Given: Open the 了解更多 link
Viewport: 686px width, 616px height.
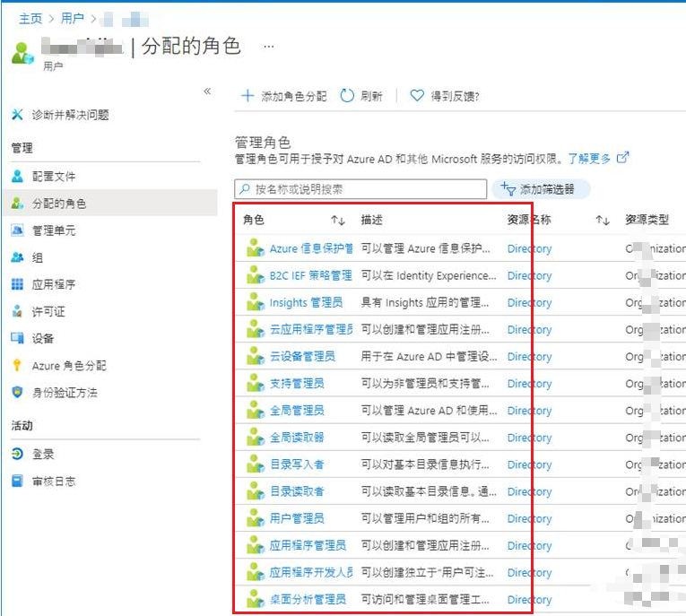Looking at the screenshot, I should 589,159.
